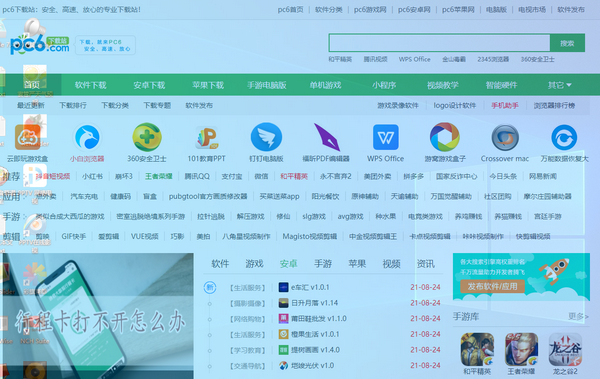The height and width of the screenshot is (379, 600).
Task: Open the 和平精英 game icon in 手游库
Action: (x=477, y=349)
